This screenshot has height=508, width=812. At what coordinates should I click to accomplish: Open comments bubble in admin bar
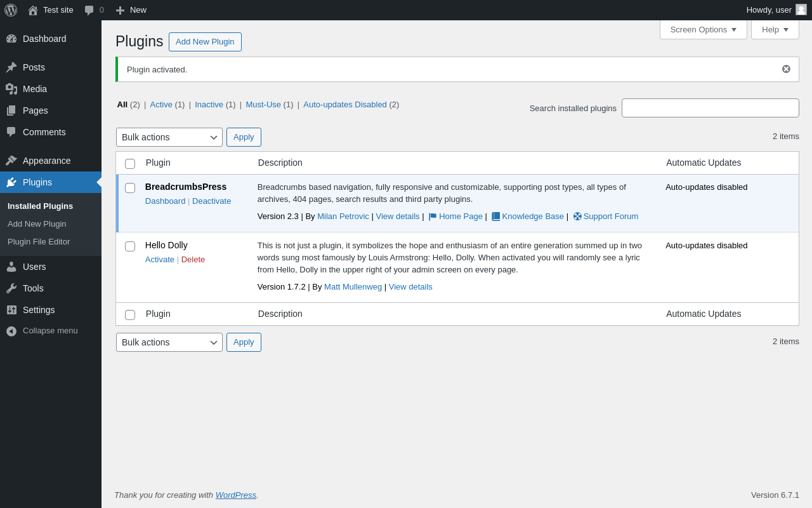(x=89, y=10)
